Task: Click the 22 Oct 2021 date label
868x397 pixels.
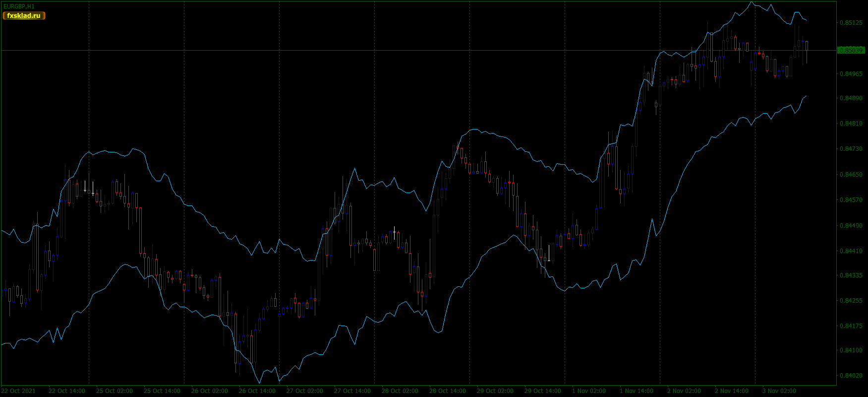Action: coord(18,391)
